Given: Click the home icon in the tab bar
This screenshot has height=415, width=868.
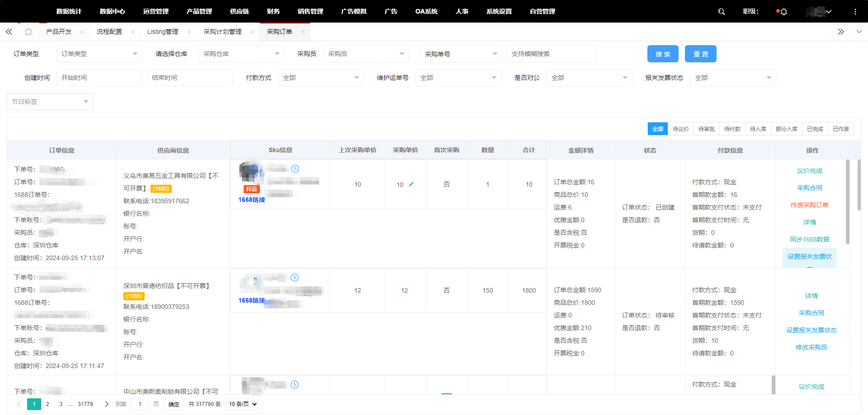Looking at the screenshot, I should (x=28, y=32).
